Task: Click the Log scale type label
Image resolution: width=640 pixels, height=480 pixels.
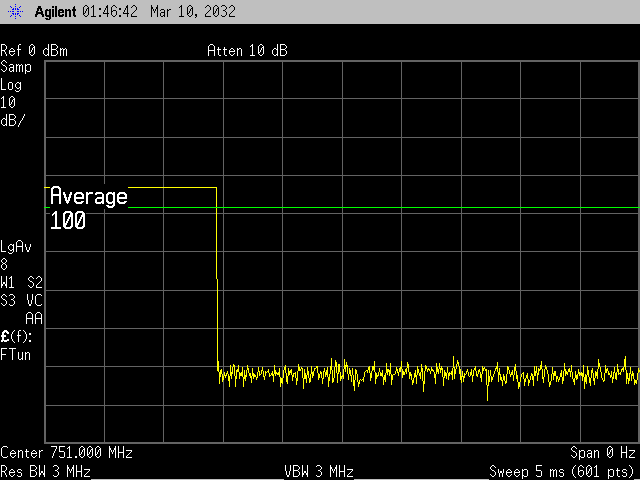Action: pos(11,85)
